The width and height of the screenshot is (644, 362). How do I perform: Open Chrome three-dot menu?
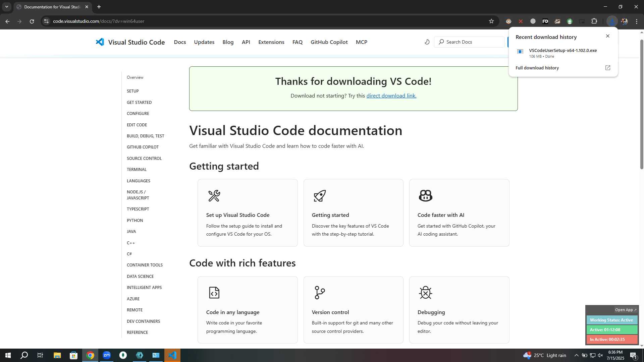[x=637, y=21]
